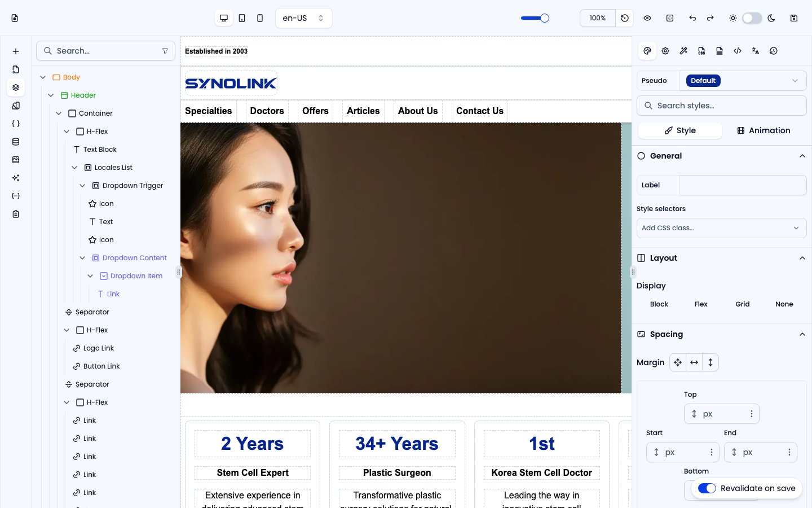Viewport: 812px width, 508px height.
Task: Select Flex display option
Action: tap(701, 304)
